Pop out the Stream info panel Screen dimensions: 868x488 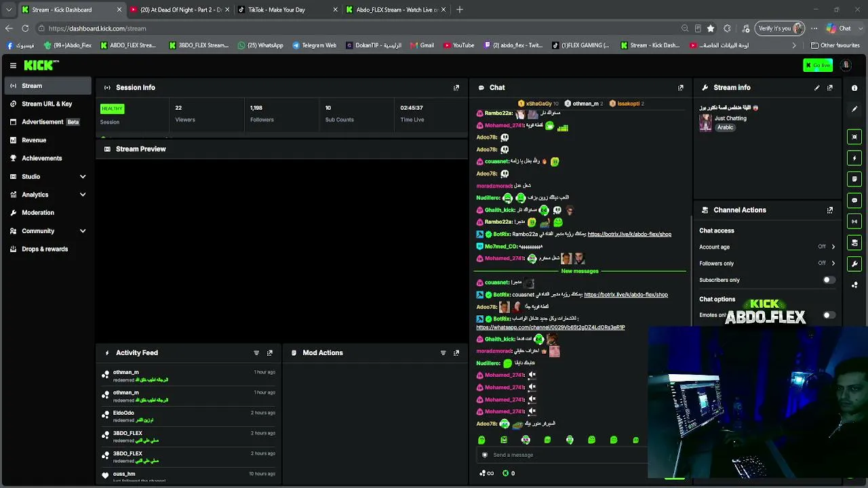[x=830, y=87]
